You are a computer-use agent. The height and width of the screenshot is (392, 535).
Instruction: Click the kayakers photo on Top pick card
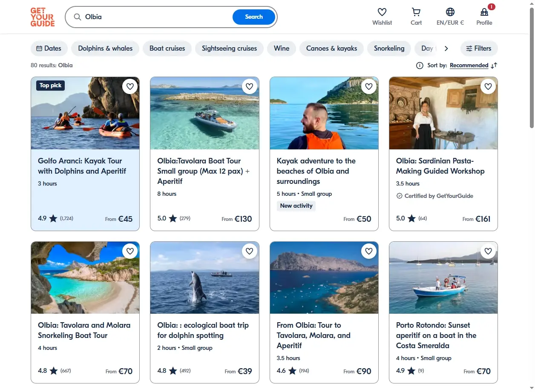click(x=85, y=113)
